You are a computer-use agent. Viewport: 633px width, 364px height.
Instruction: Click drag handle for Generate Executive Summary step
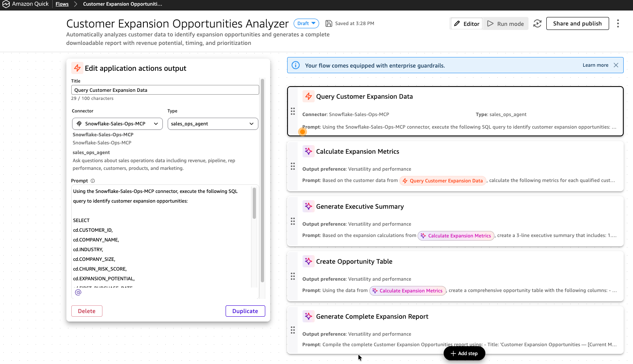tap(293, 221)
